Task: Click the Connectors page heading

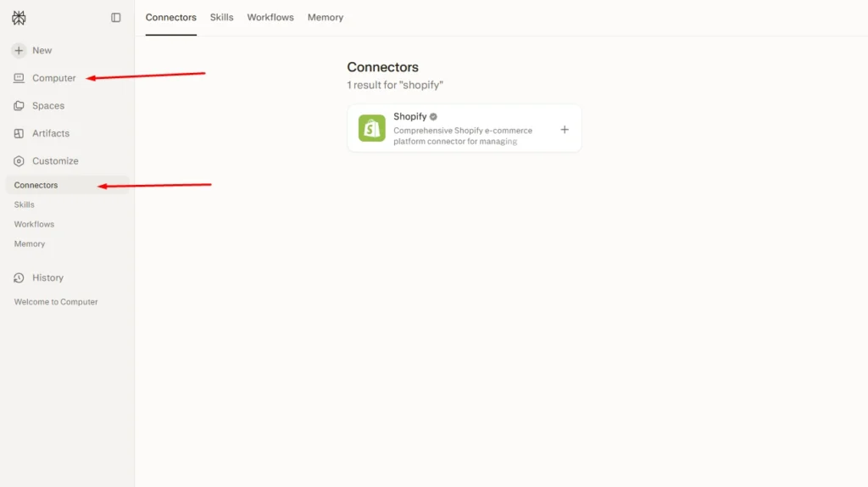Action: point(382,67)
